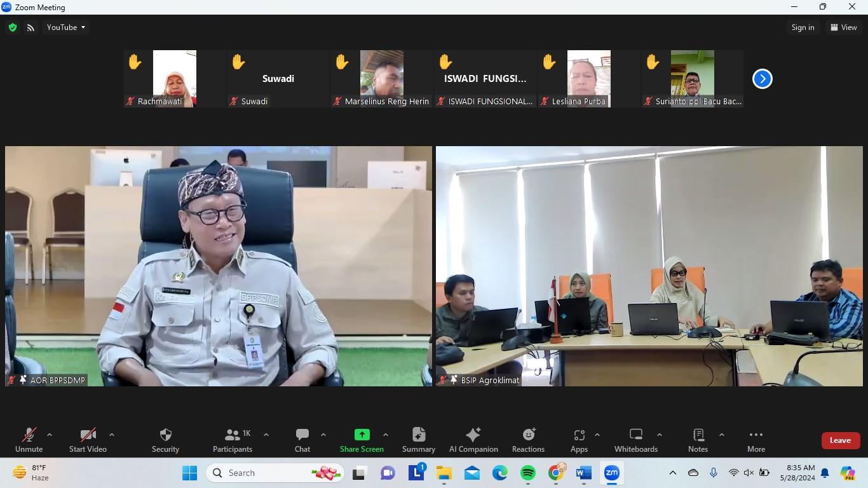868x488 pixels.
Task: Open the Reactions panel
Action: [528, 440]
